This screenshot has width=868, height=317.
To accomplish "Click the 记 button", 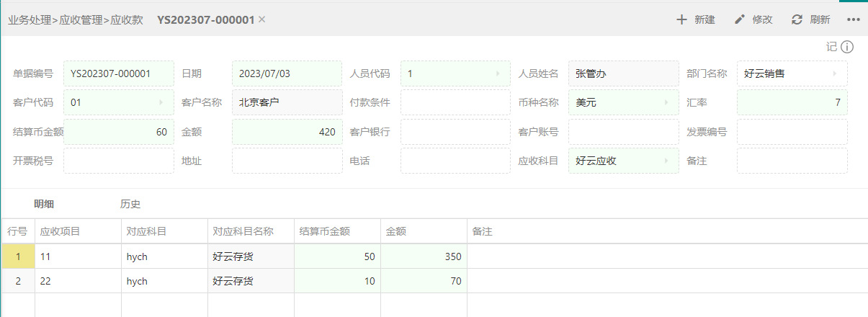I will coord(832,47).
